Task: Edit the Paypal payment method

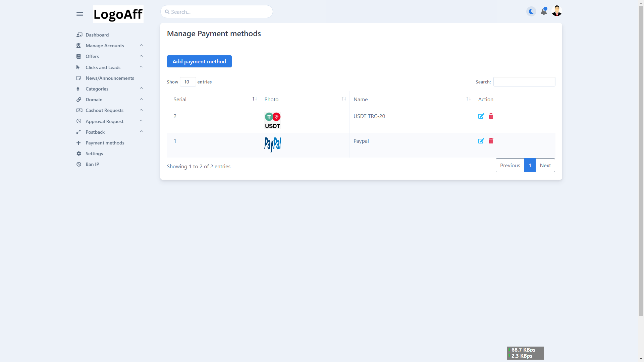Action: tap(481, 141)
